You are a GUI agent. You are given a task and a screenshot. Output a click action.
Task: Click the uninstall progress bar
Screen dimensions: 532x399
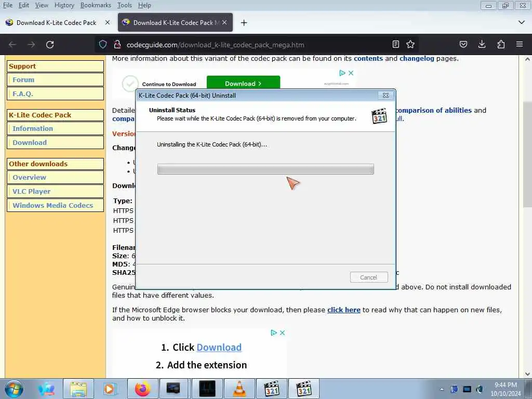pos(265,169)
